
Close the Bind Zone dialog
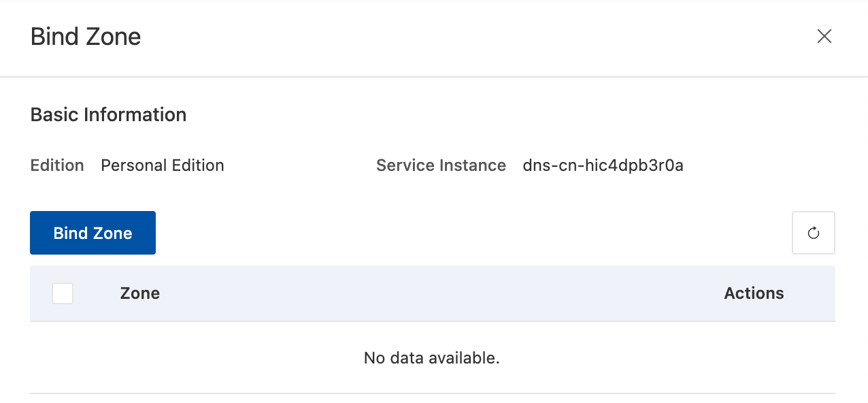824,36
